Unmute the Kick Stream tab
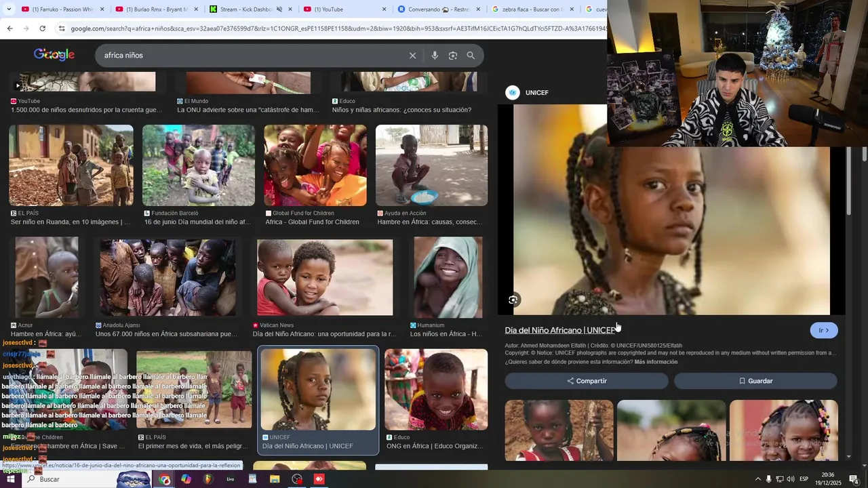This screenshot has height=488, width=868. pyautogui.click(x=279, y=9)
